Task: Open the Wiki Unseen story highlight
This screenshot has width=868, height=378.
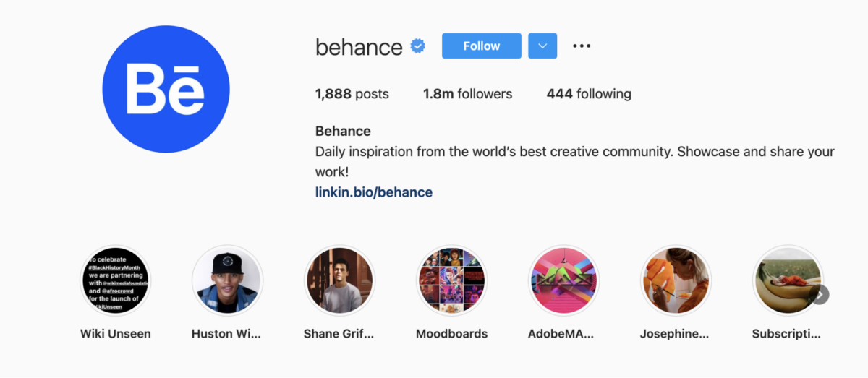Action: (115, 280)
